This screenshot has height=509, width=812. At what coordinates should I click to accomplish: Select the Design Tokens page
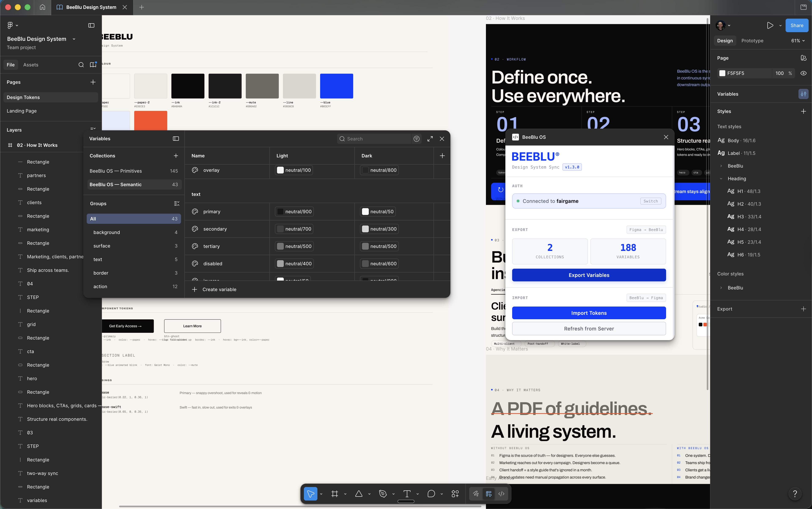click(51, 97)
